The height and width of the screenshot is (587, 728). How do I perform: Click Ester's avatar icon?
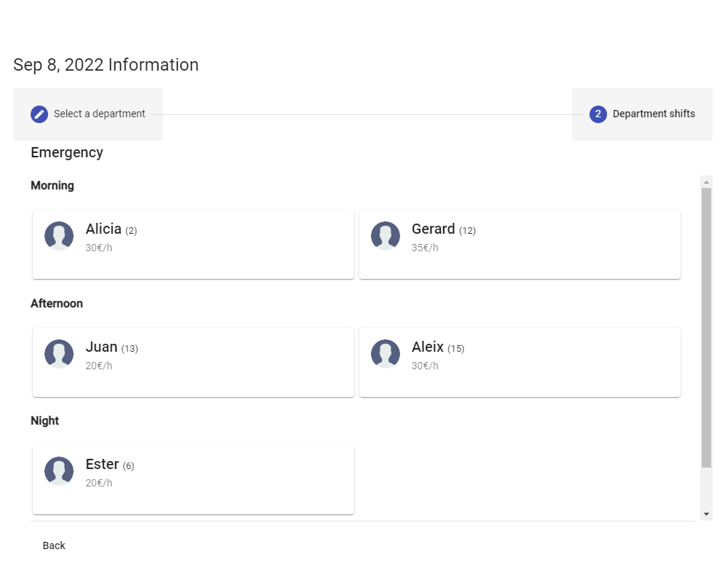coord(59,471)
